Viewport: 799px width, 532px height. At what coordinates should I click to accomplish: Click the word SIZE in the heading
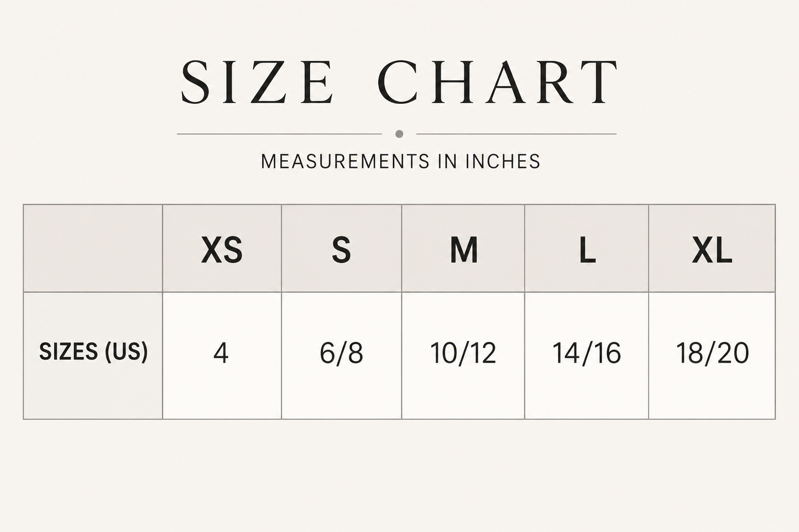click(x=257, y=82)
